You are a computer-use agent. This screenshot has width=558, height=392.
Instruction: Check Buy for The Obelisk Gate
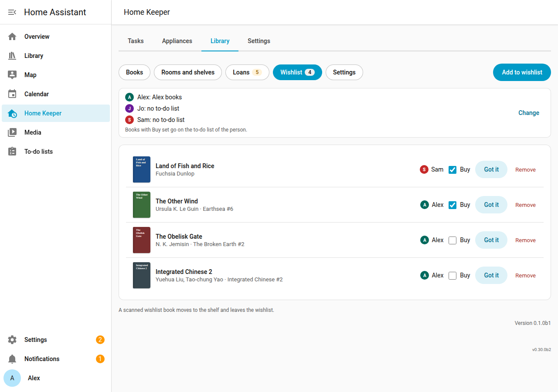coord(453,240)
